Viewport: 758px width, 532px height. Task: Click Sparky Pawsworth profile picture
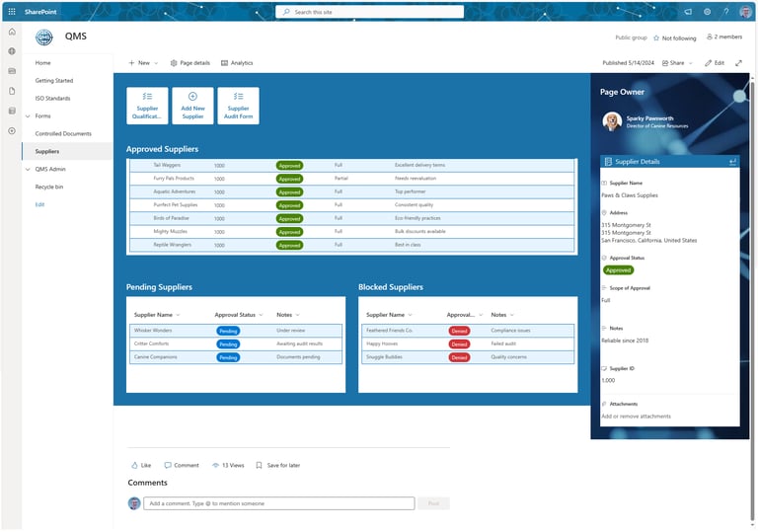coord(612,121)
